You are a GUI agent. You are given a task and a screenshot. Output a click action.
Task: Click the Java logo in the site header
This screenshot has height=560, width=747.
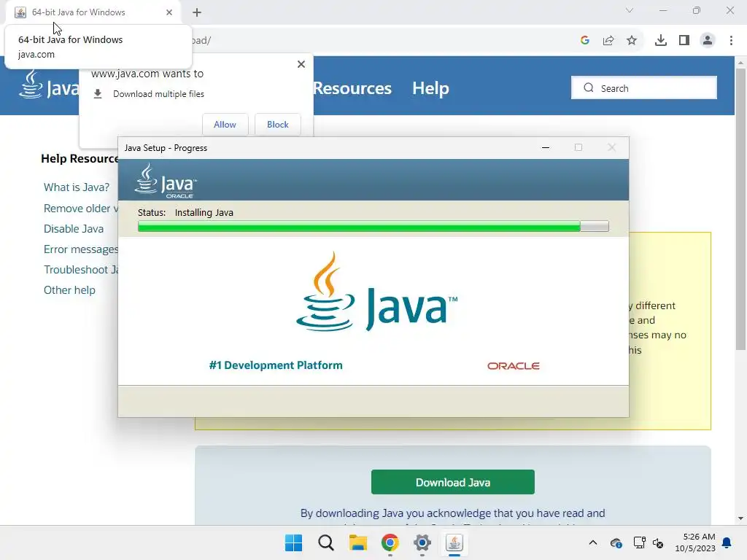tap(49, 85)
